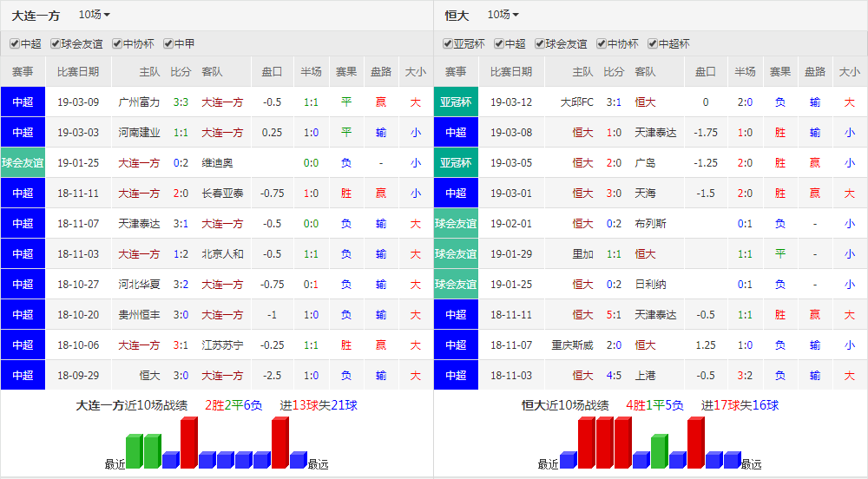
Task: Open the 10场 dropdown beside 大连一方
Action: click(x=94, y=15)
